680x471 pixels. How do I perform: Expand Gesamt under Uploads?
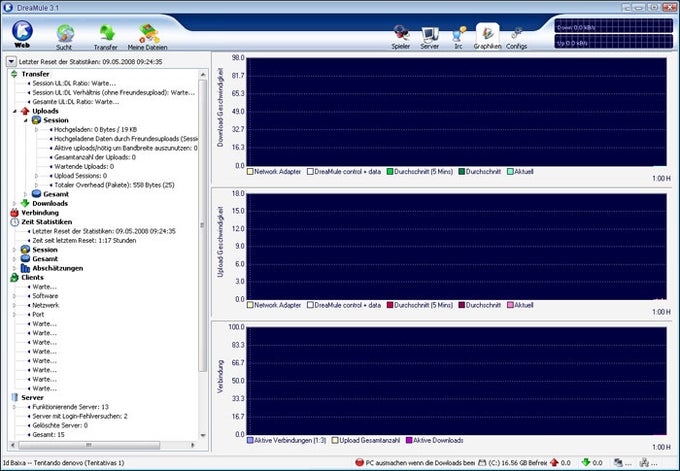click(25, 194)
